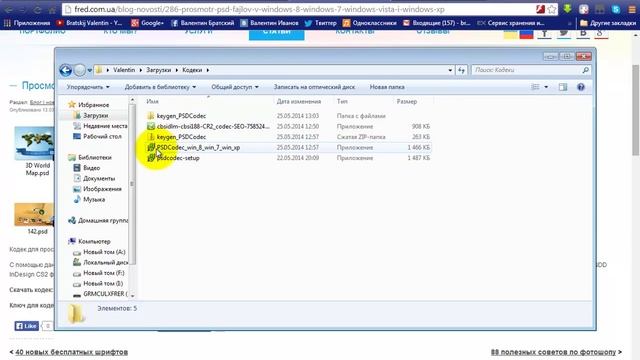Click the Explorer refresh button
This screenshot has width=640, height=360.
tap(462, 70)
